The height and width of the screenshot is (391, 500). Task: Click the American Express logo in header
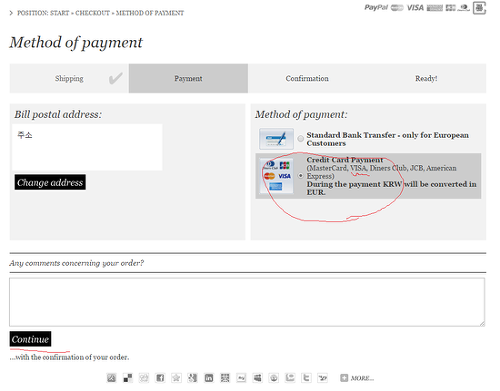[435, 8]
